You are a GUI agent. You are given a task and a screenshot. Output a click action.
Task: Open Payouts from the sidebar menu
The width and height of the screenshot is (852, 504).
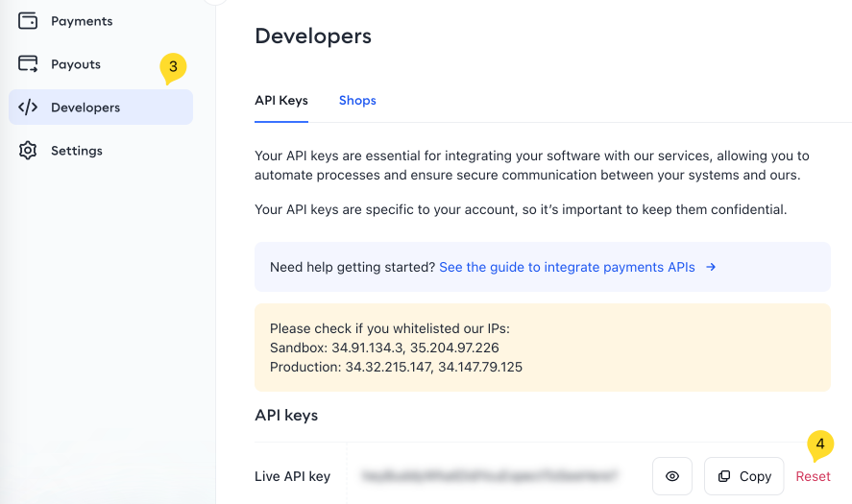(76, 64)
